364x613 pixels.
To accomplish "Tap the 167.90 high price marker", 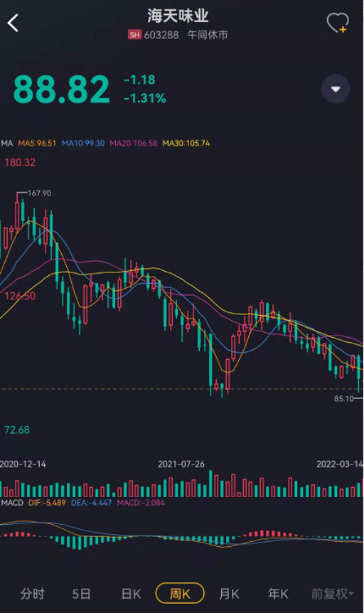I will 39,193.
